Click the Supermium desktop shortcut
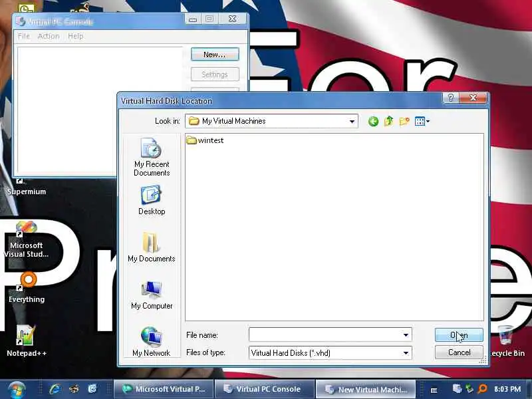This screenshot has height=399, width=532. pyautogui.click(x=26, y=187)
